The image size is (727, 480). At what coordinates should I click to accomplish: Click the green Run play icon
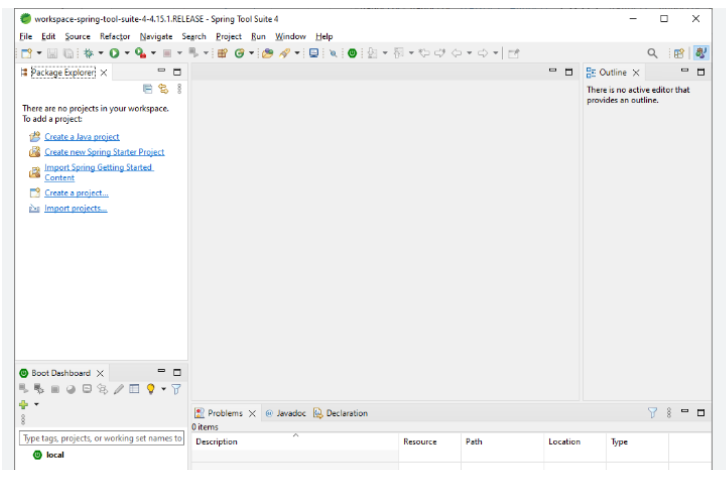click(x=114, y=53)
